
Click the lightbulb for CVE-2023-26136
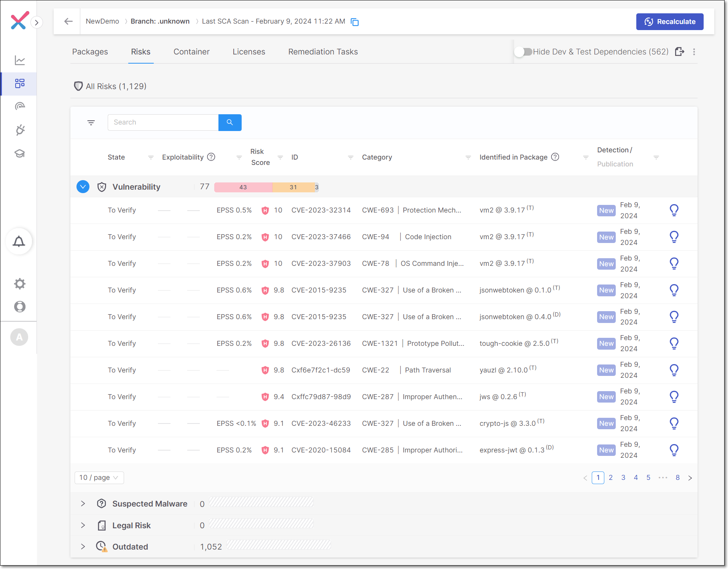[674, 344]
